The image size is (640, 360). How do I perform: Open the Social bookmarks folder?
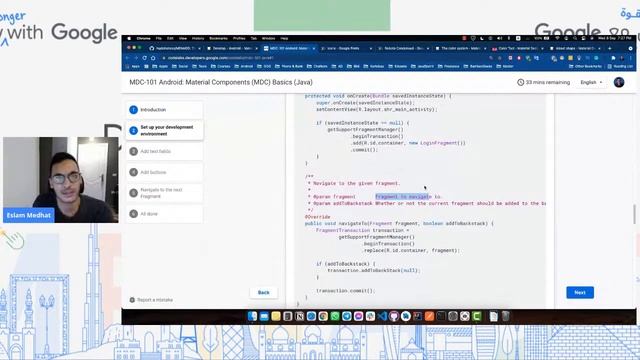tap(180, 66)
